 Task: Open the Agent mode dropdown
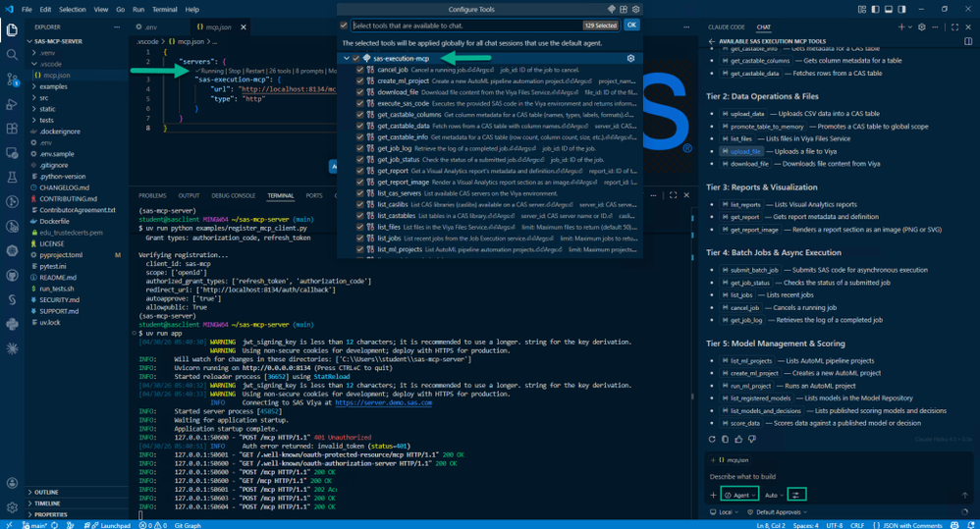[x=740, y=495]
